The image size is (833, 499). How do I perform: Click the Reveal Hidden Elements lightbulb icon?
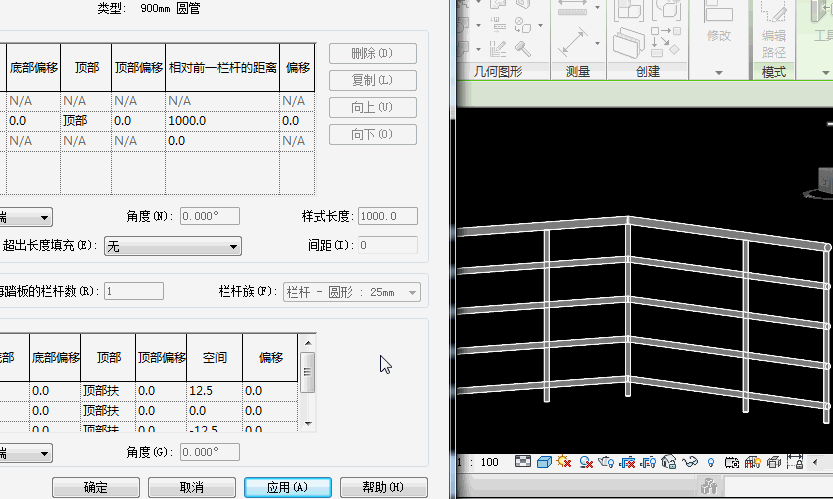pyautogui.click(x=711, y=462)
